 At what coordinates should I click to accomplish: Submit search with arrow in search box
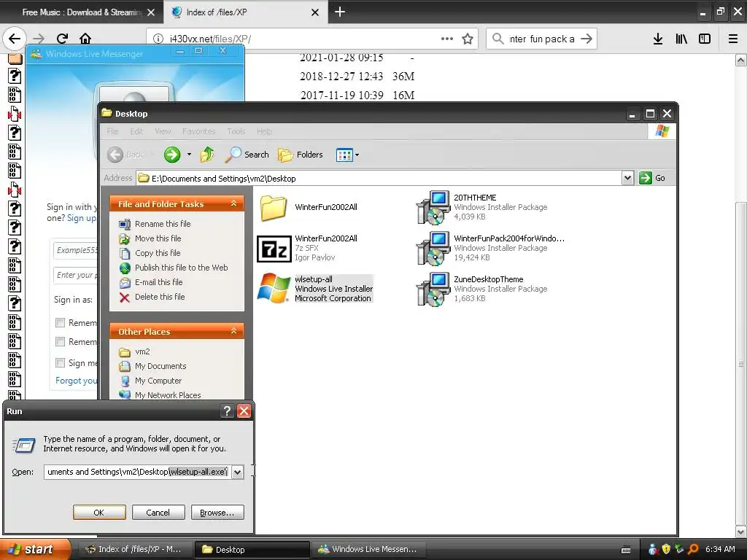coord(587,39)
